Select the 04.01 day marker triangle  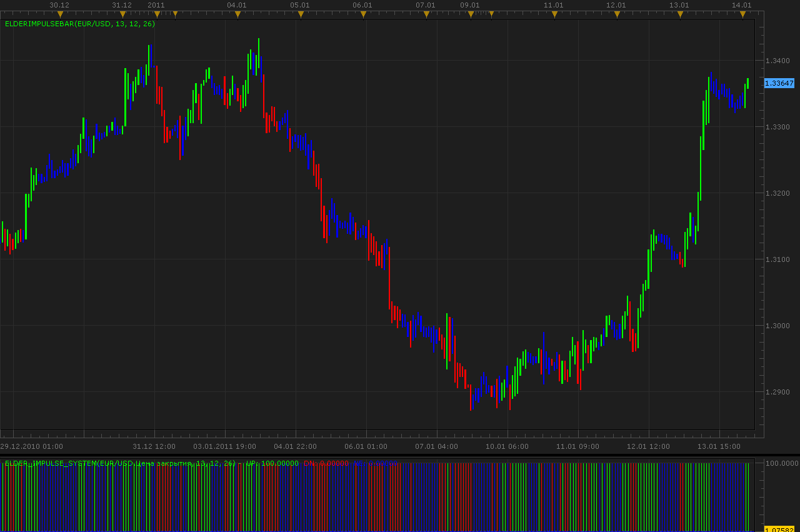click(237, 14)
